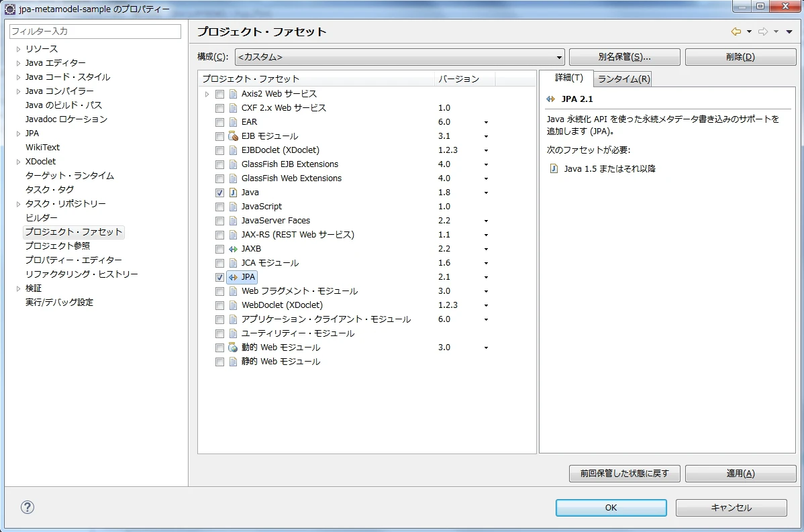Screen dimensions: 804x532
Task: Open the Java version dropdown arrow
Action: pyautogui.click(x=486, y=193)
